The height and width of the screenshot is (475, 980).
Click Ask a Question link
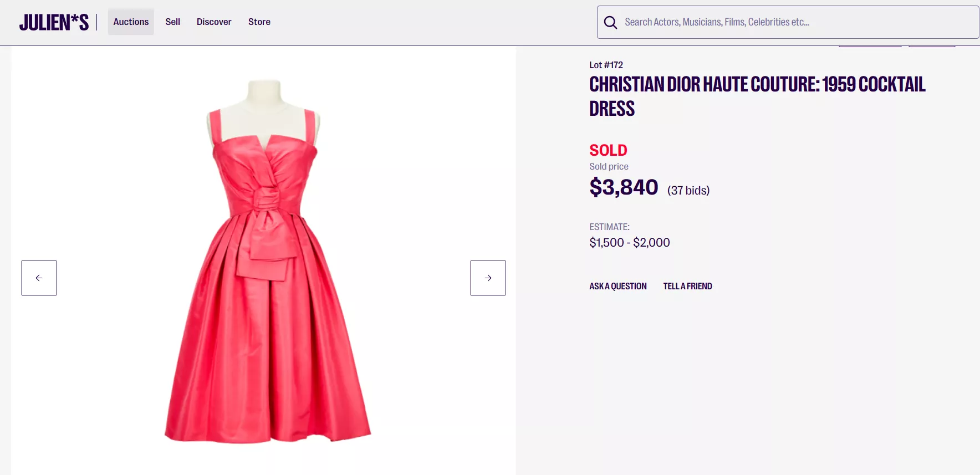point(617,286)
